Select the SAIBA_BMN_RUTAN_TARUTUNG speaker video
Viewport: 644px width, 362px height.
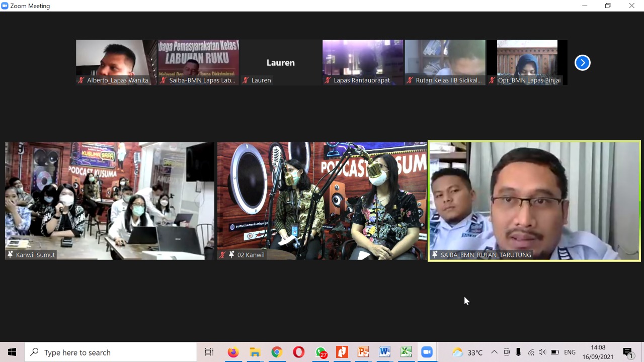[534, 201]
